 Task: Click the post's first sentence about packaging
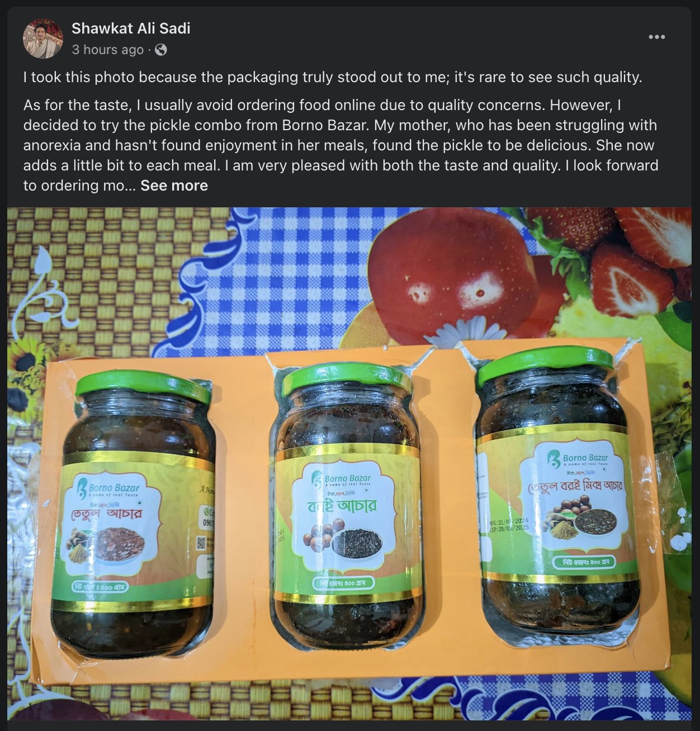point(333,77)
